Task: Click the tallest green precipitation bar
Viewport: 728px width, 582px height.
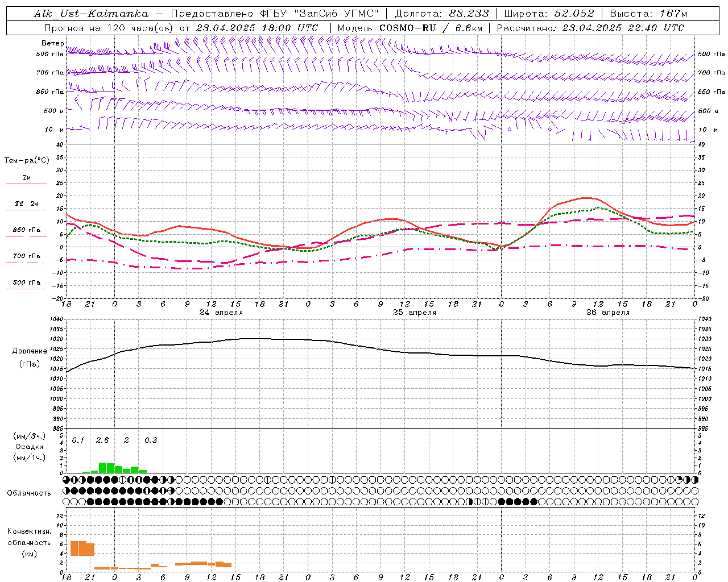Action: [x=103, y=468]
